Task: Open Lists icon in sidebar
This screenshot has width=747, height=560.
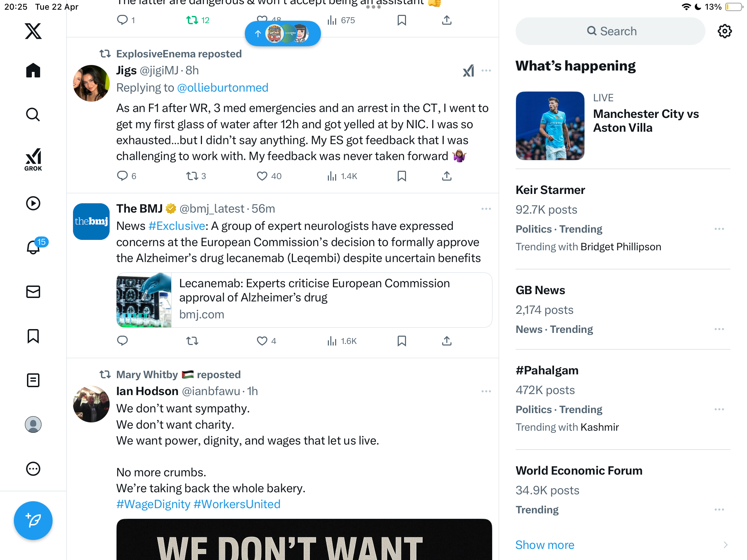Action: (33, 380)
